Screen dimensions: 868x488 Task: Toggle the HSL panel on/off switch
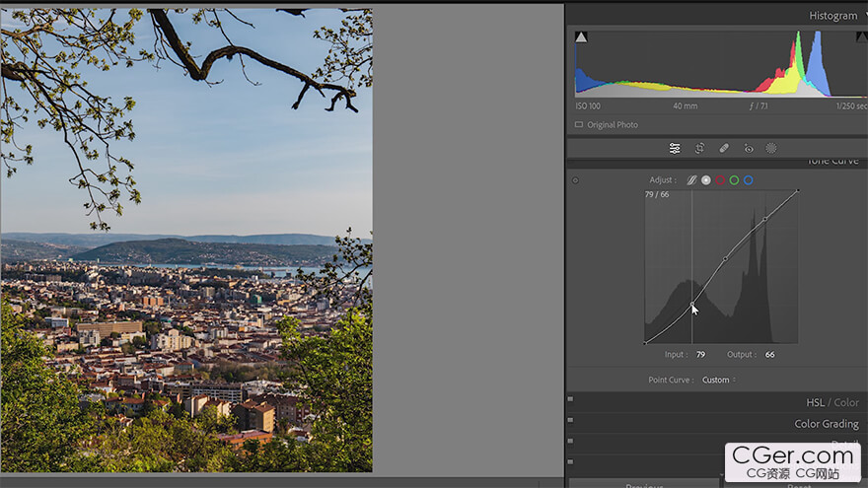pyautogui.click(x=570, y=399)
